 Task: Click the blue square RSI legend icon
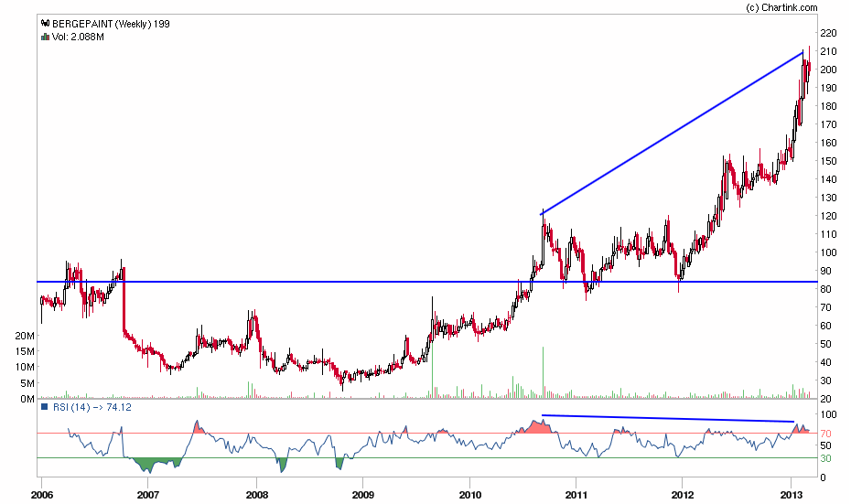[x=45, y=407]
